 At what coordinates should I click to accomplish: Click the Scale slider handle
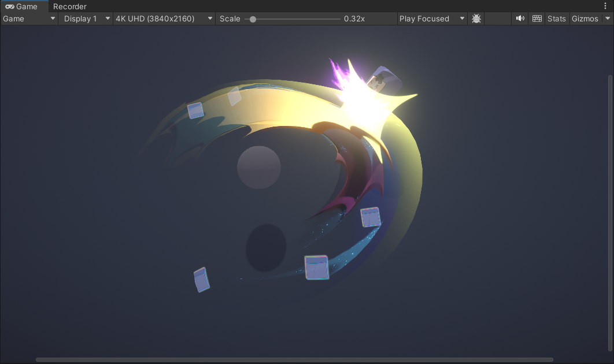tap(253, 19)
